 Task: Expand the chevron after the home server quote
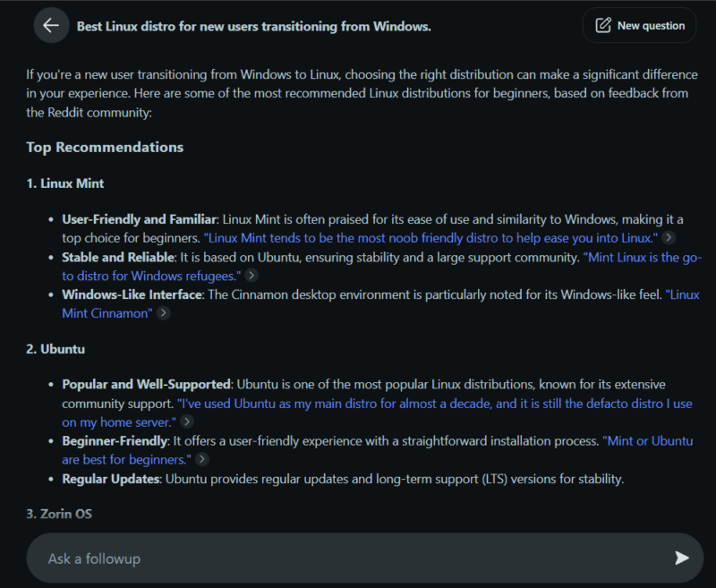coord(186,422)
